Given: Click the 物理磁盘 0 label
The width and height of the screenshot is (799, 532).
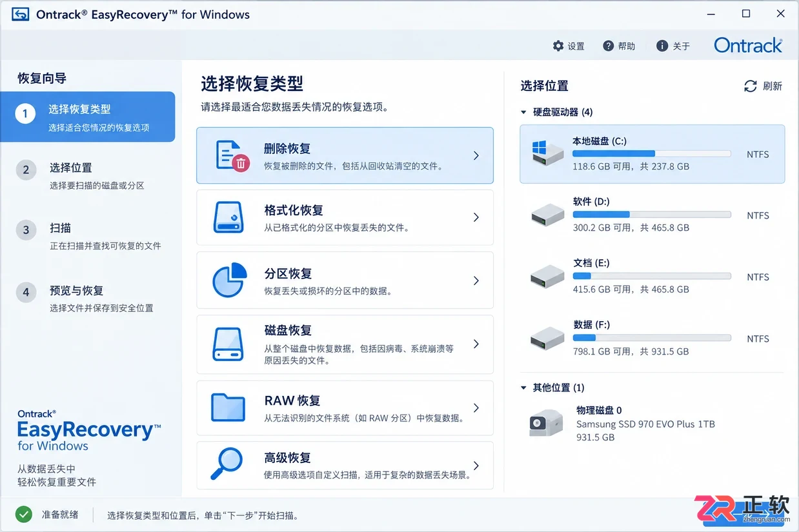Looking at the screenshot, I should coord(599,410).
